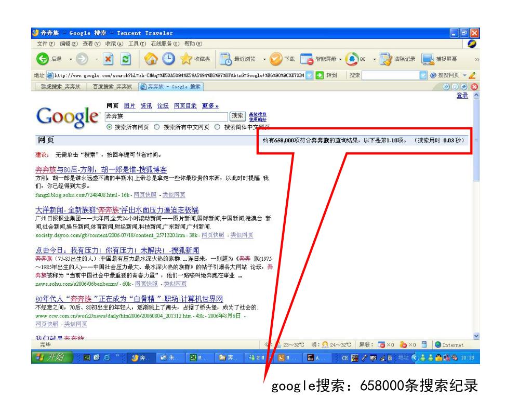Click the red close-tab icon on tab bar
532x399 pixels.
[474, 87]
